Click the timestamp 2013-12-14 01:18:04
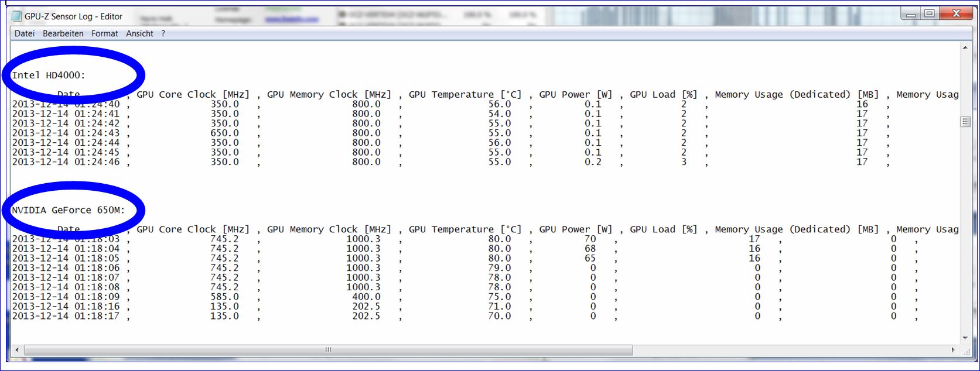 pos(66,248)
